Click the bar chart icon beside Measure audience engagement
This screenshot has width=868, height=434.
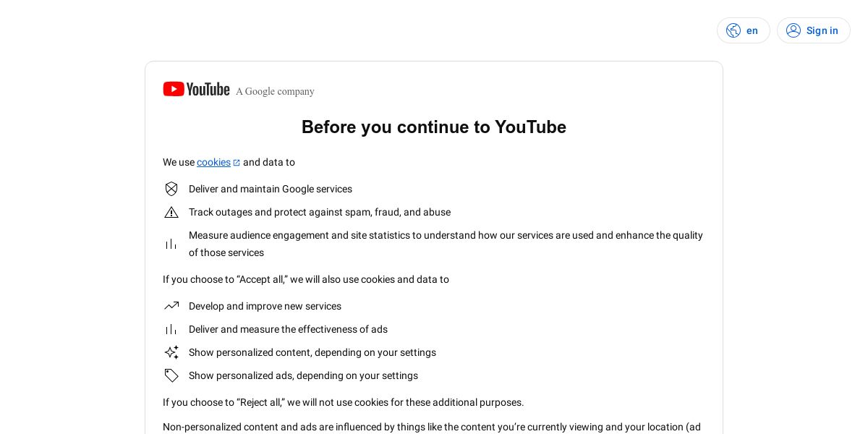171,244
